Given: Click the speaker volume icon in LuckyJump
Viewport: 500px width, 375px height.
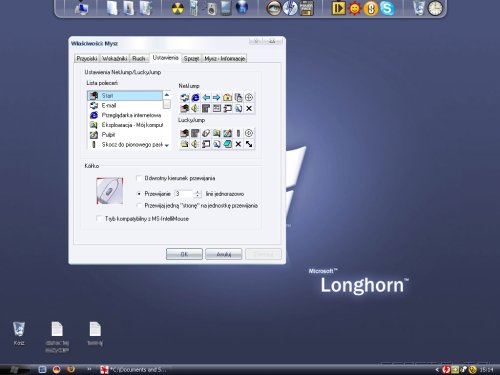Looking at the screenshot, I should point(195,144).
